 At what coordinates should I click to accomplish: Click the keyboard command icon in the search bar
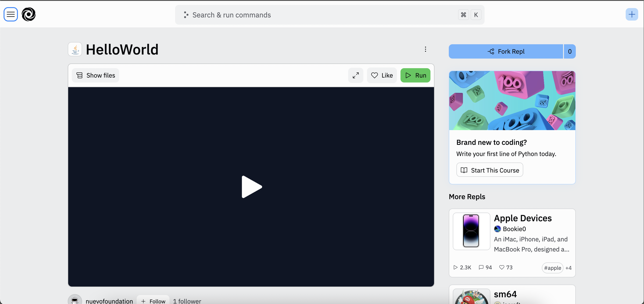click(463, 15)
